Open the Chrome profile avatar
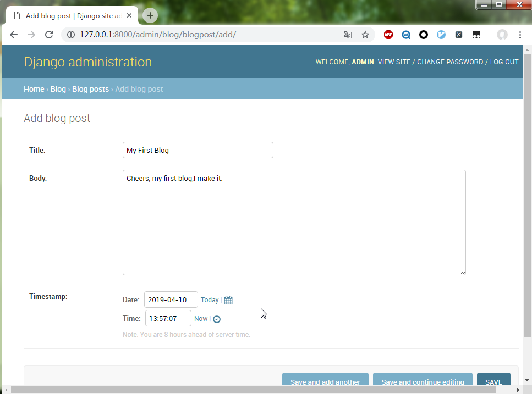The width and height of the screenshot is (532, 394). pyautogui.click(x=502, y=35)
